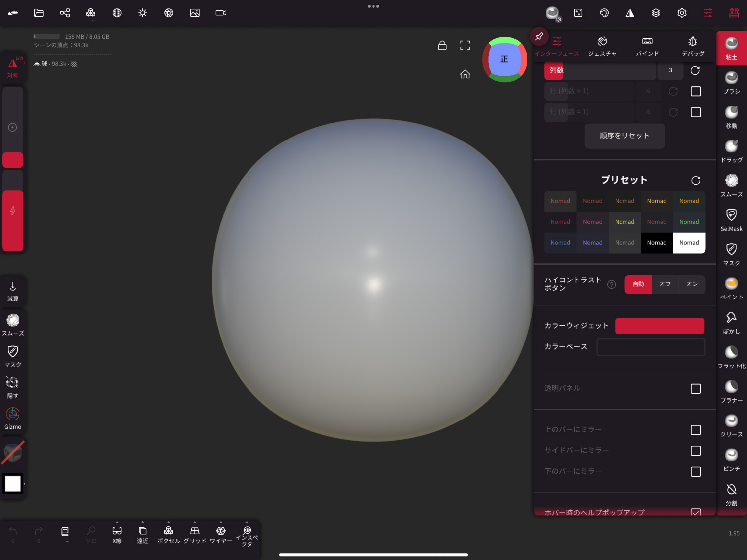Toggle the 対称 symmetry icon
The height and width of the screenshot is (560, 747).
tap(13, 67)
